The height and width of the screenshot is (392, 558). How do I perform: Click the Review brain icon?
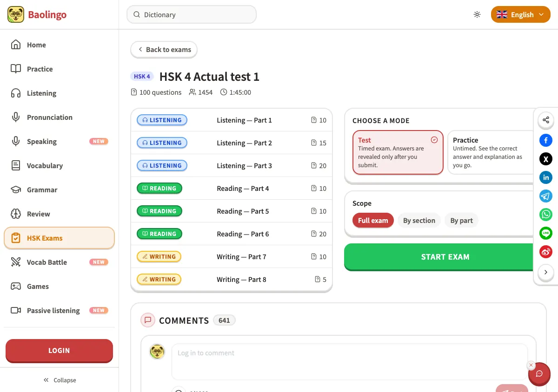click(16, 214)
